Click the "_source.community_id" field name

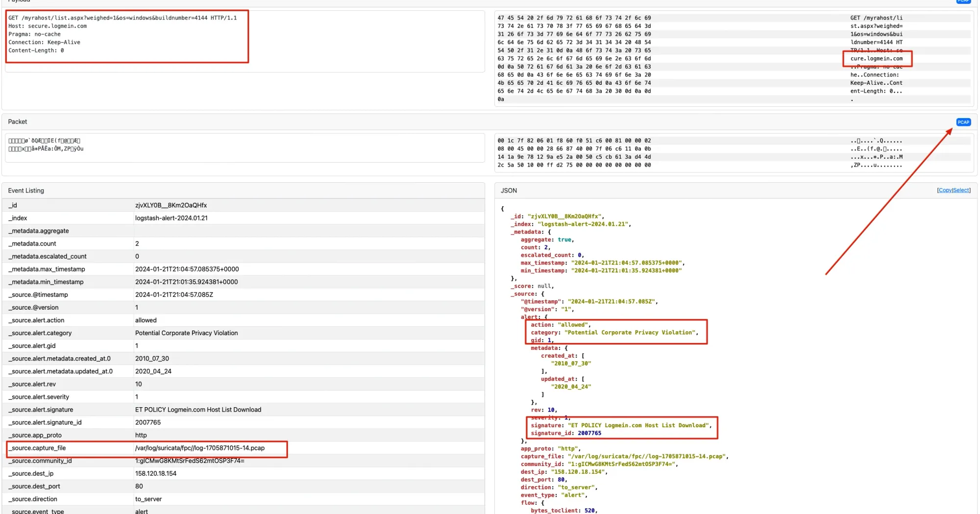click(40, 461)
